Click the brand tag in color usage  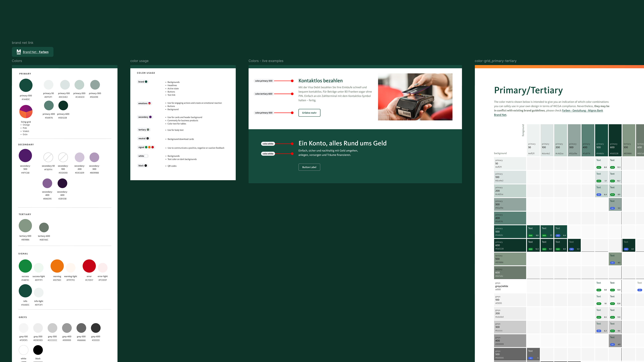(x=143, y=82)
